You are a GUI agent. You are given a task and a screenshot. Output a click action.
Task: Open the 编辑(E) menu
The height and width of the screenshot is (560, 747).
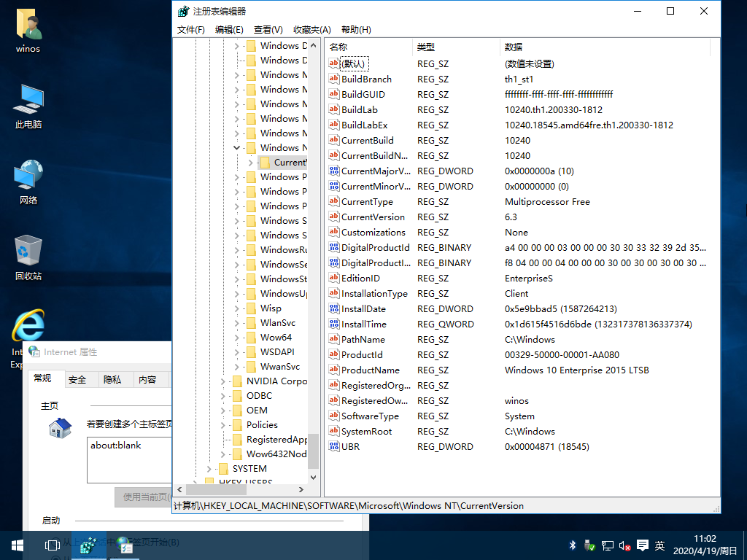click(229, 29)
